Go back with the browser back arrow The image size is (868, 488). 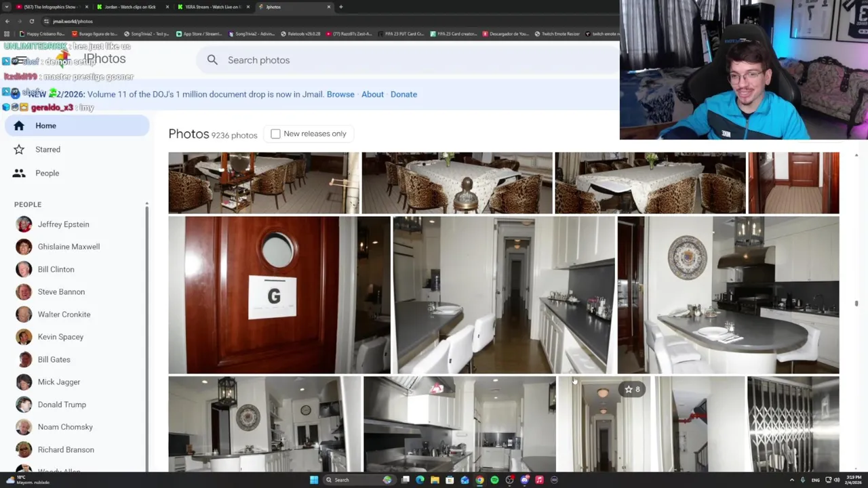[x=7, y=21]
